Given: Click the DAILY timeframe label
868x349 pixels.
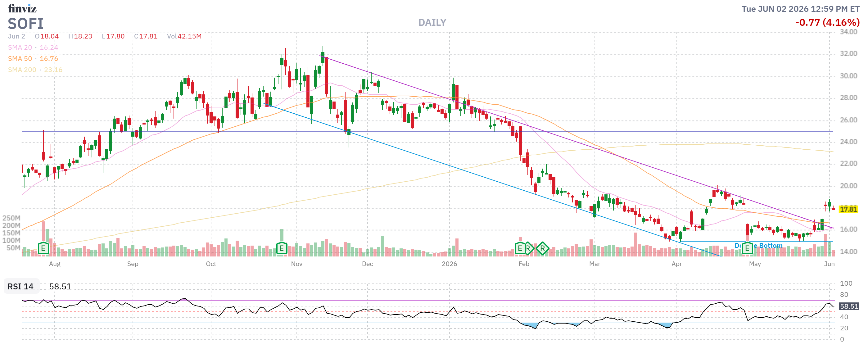Looking at the screenshot, I should (x=432, y=23).
